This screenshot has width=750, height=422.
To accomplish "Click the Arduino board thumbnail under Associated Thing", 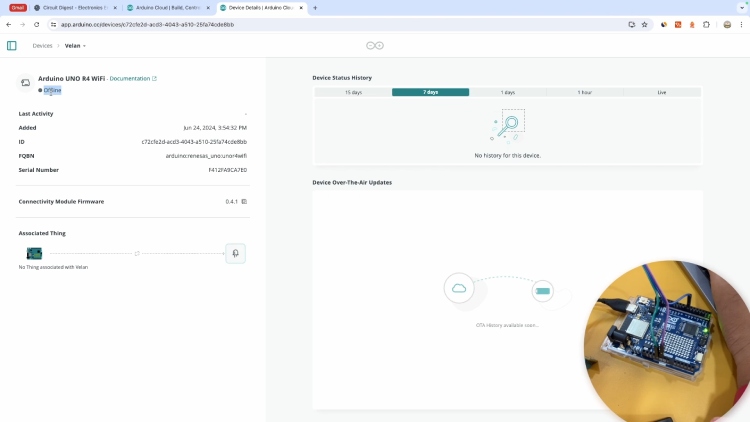I will [x=34, y=253].
